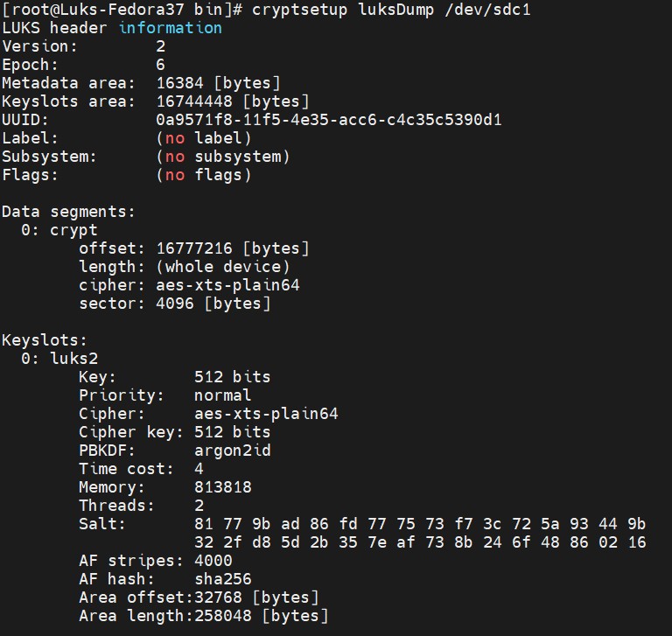Click the offset 16777216 bytes value
Viewport: 672px width, 636px height.
pyautogui.click(x=232, y=248)
